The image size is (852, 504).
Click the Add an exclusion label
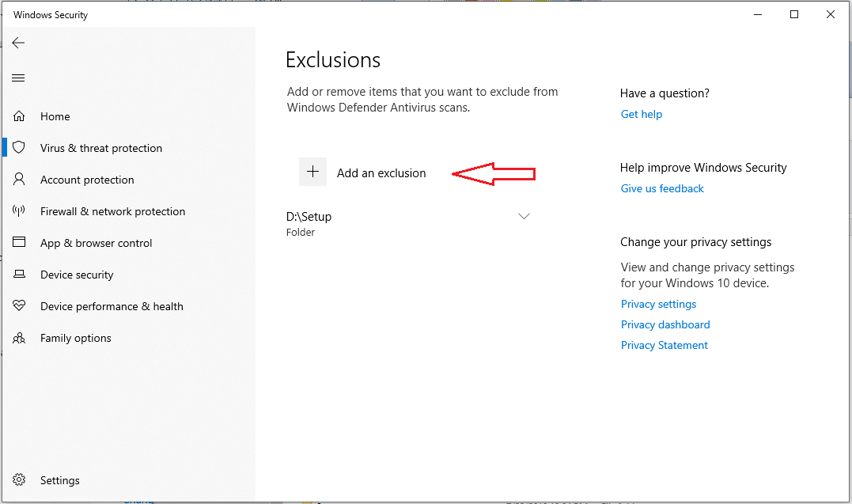(x=381, y=173)
